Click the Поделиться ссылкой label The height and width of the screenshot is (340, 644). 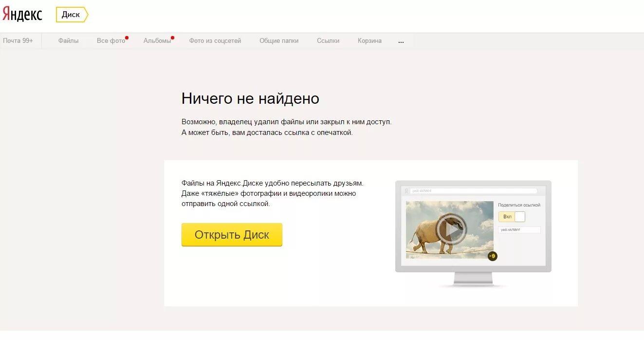(x=519, y=205)
